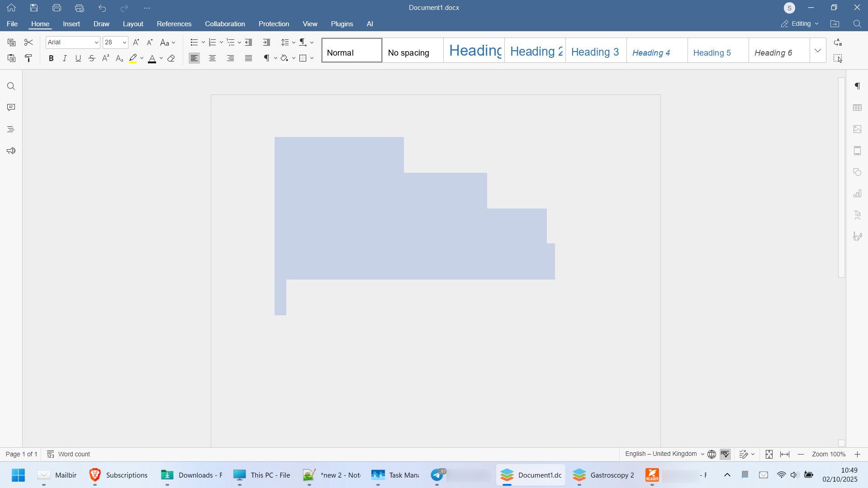Click the Cut scissors icon

[28, 43]
